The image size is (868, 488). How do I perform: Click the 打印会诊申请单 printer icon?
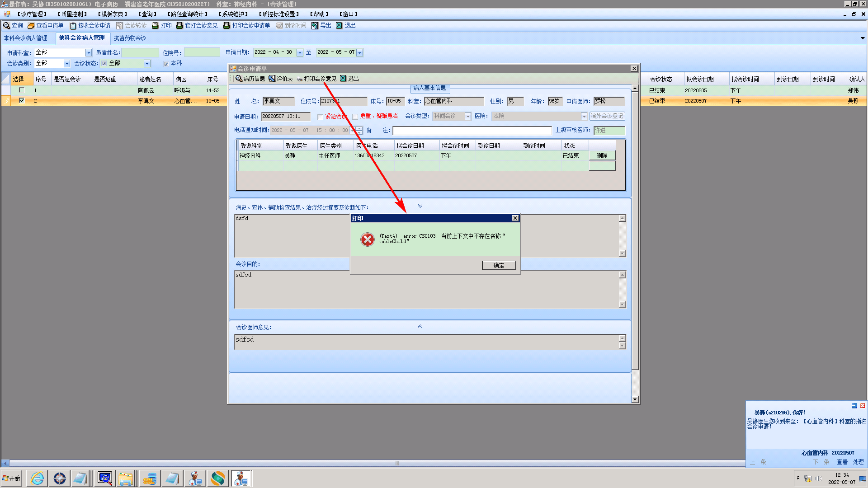(227, 26)
